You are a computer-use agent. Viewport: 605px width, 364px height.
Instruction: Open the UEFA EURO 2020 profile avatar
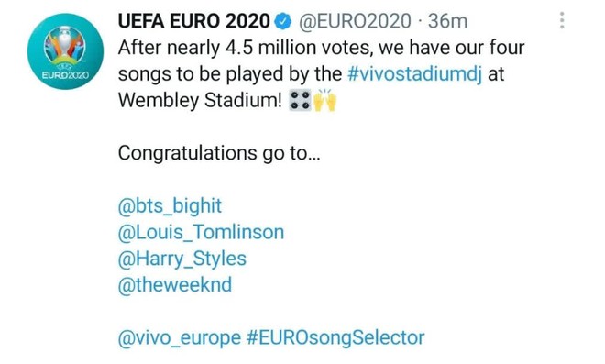click(x=65, y=51)
